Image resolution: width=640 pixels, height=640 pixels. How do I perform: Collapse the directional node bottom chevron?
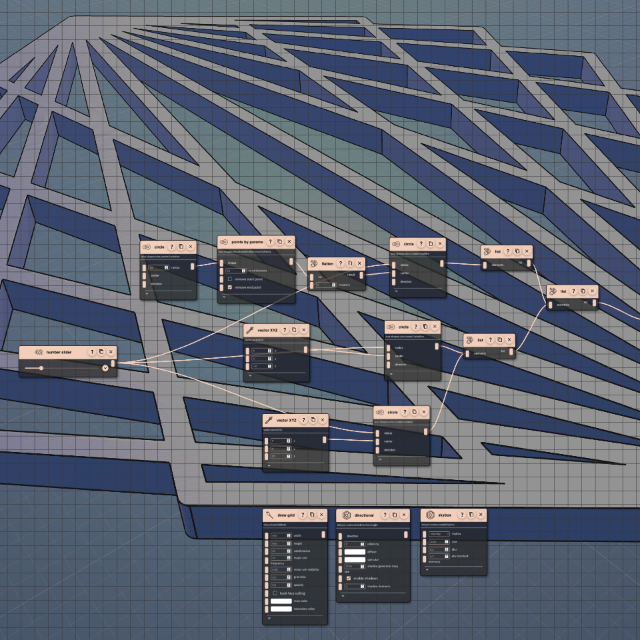tap(342, 596)
